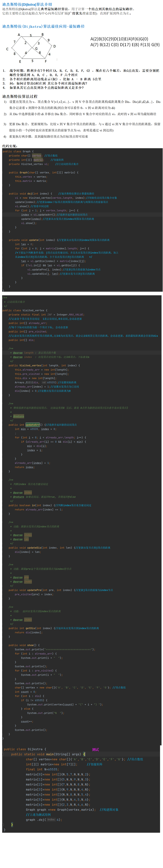Viewport: 163px width, 868px height.
Task: Click the call "graph .dsj( index: 6);"
Action: coord(44,820)
